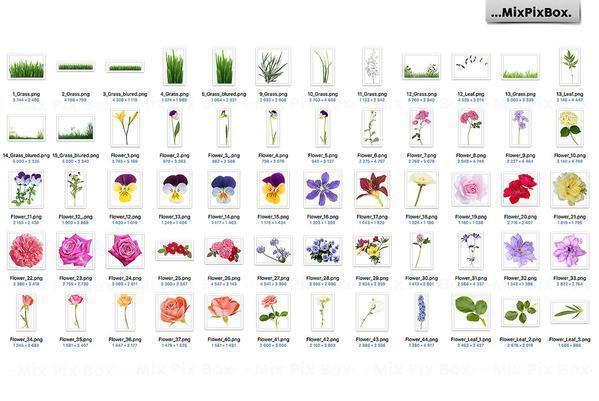Select the Flower_17.png dark red lily thumbnail

(372, 189)
